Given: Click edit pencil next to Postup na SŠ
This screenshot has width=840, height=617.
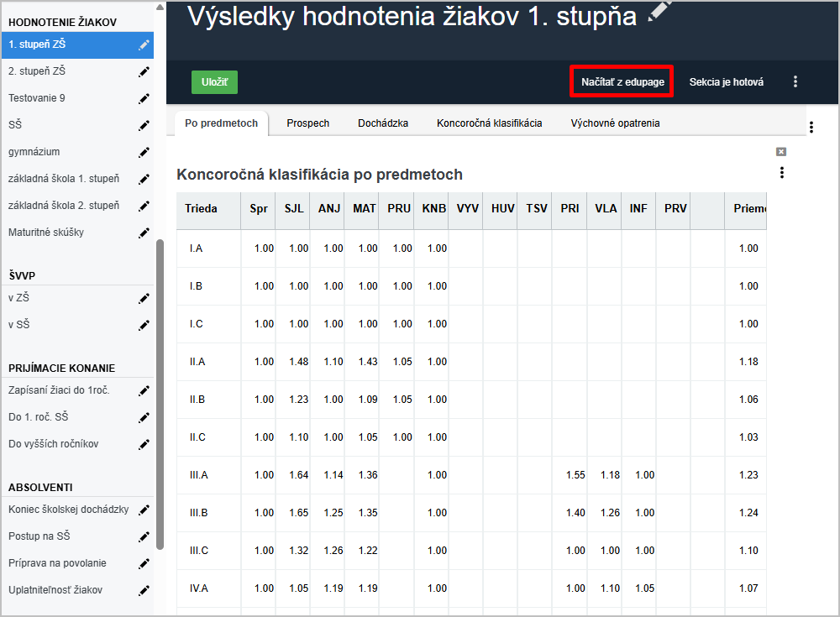Looking at the screenshot, I should pos(144,536).
